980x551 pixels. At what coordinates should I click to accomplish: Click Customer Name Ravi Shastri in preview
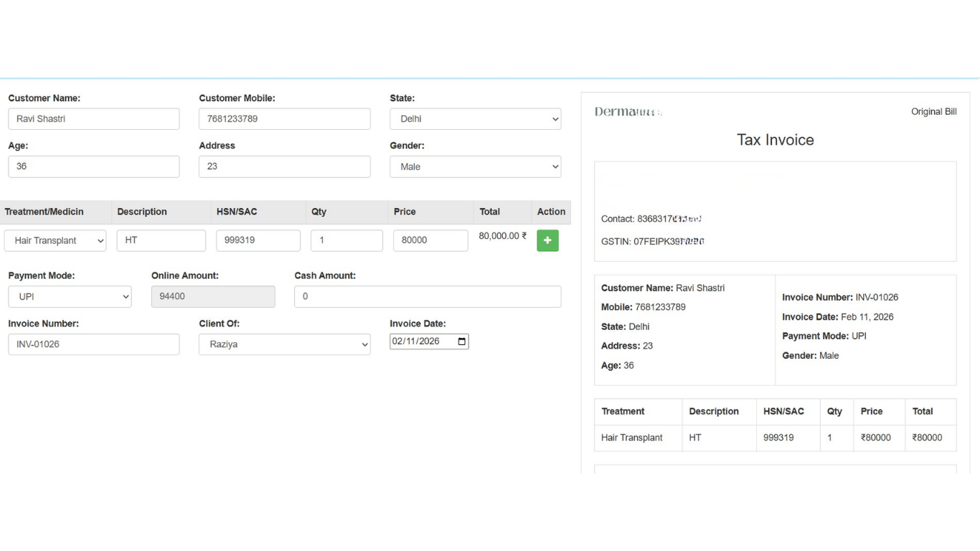tap(663, 288)
